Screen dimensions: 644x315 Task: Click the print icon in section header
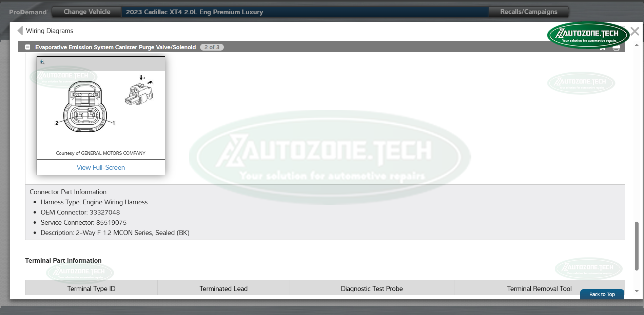pyautogui.click(x=616, y=48)
